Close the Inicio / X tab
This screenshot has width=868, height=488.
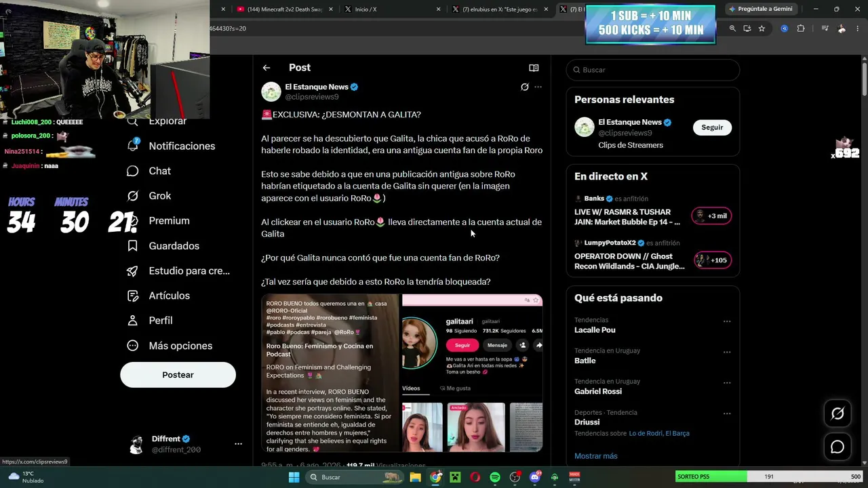(438, 9)
